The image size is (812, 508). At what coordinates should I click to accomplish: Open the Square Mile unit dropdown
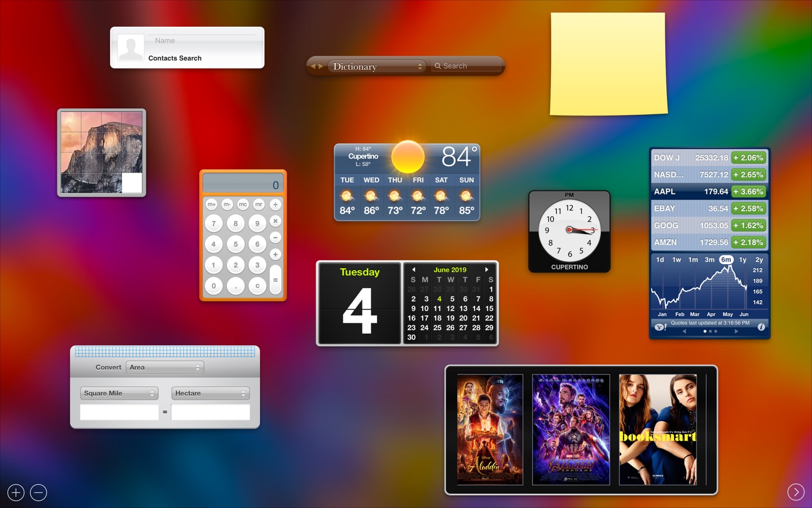pyautogui.click(x=119, y=393)
